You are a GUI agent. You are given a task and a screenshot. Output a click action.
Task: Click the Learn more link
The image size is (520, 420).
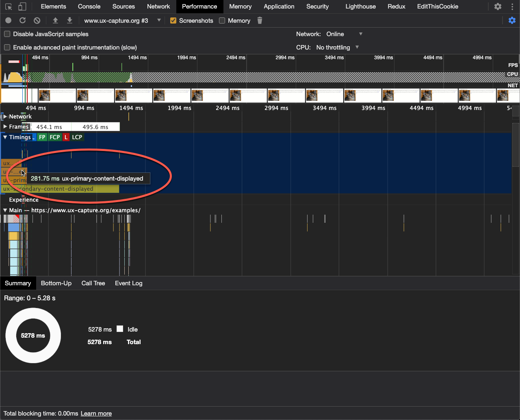96,414
